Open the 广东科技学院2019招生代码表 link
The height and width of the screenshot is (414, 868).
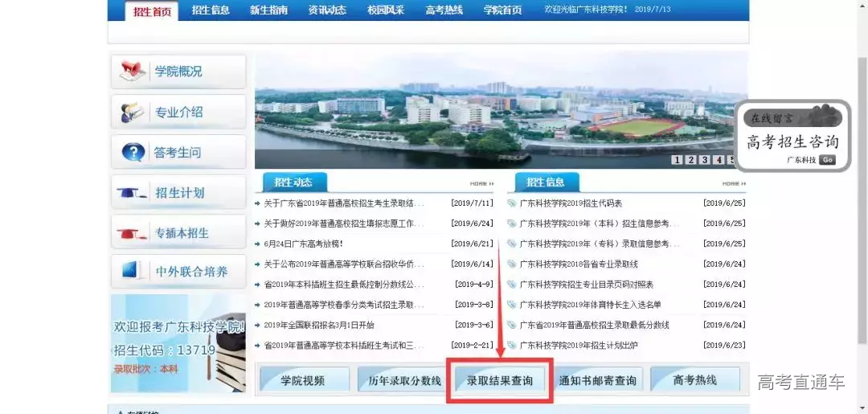(571, 203)
